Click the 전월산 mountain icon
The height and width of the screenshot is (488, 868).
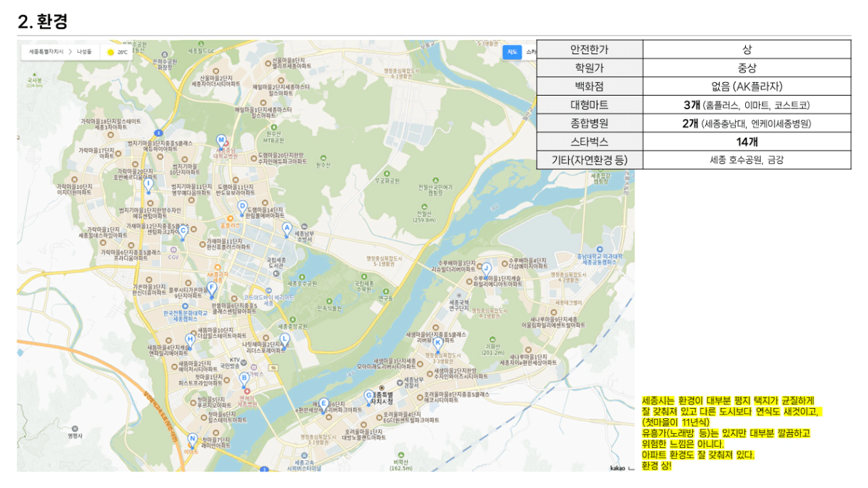pos(424,207)
